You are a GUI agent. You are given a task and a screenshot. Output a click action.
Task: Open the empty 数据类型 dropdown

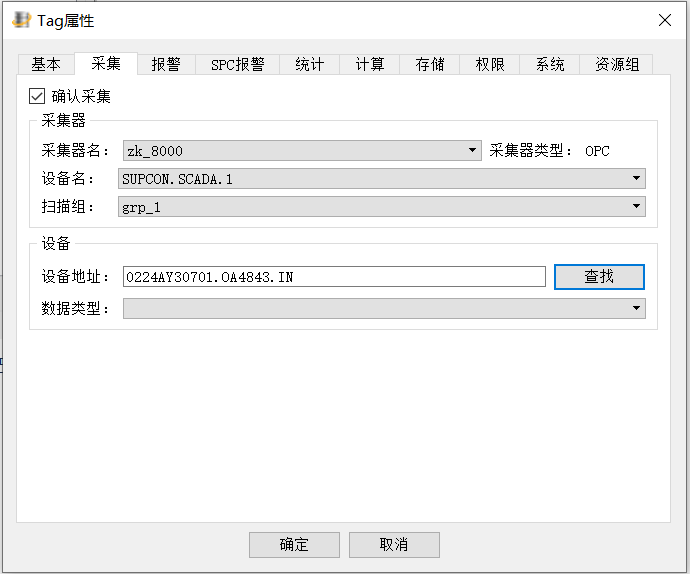pos(384,308)
